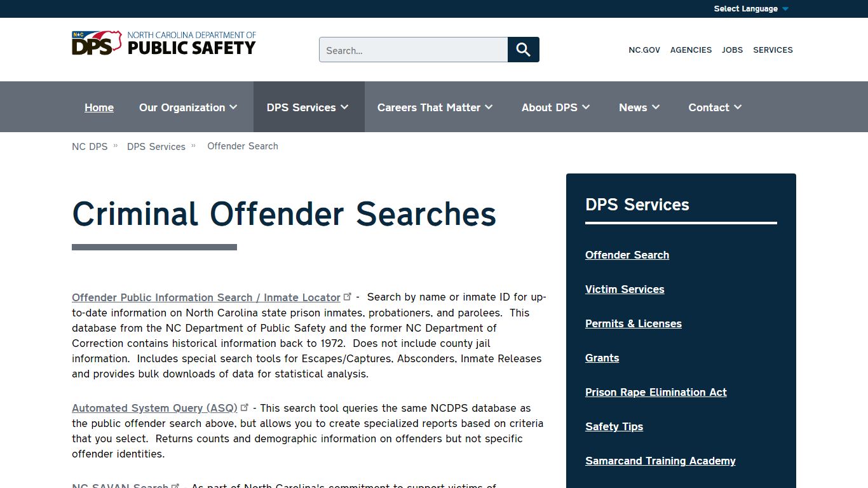Open Prison Rape Elimination Act link

656,392
